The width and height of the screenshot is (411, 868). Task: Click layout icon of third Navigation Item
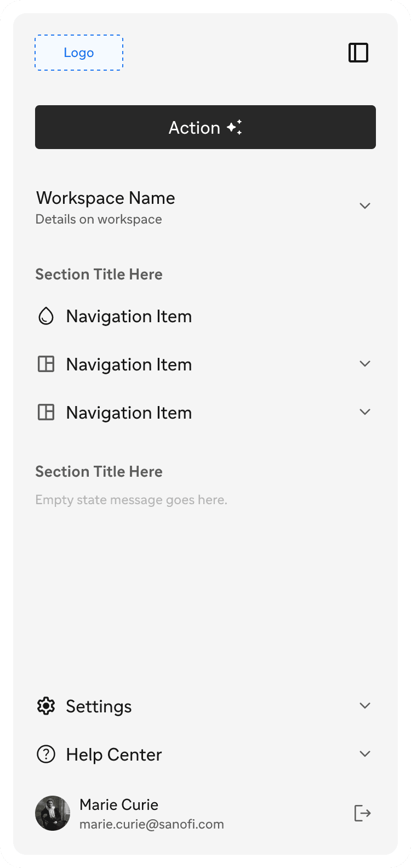pos(46,413)
